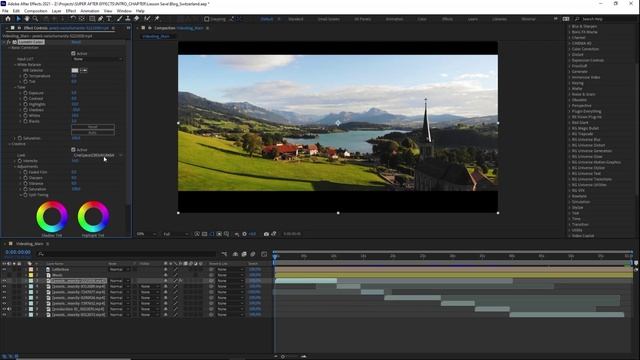The width and height of the screenshot is (640, 360).
Task: Click the snapshot camera icon below the viewer
Action: [266, 234]
